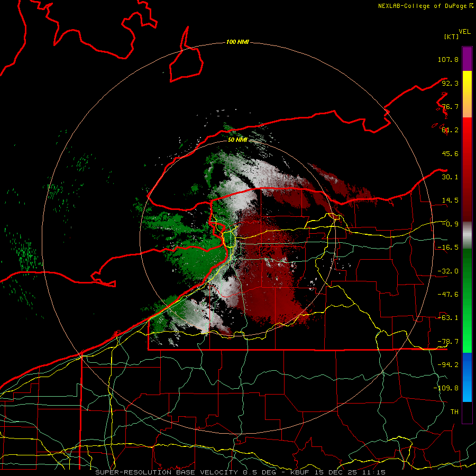Click the -16.5 velocity scale value
Image resolution: width=476 pixels, height=476 pixels.
[448, 248]
